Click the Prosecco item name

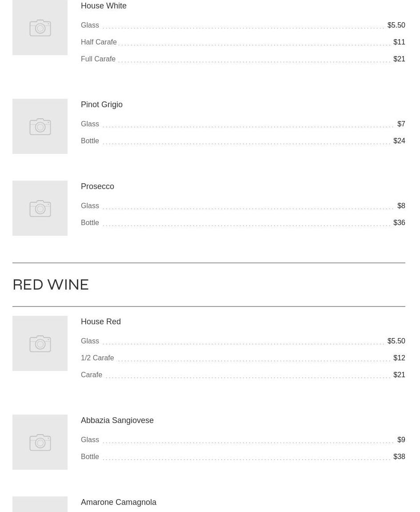(x=97, y=186)
